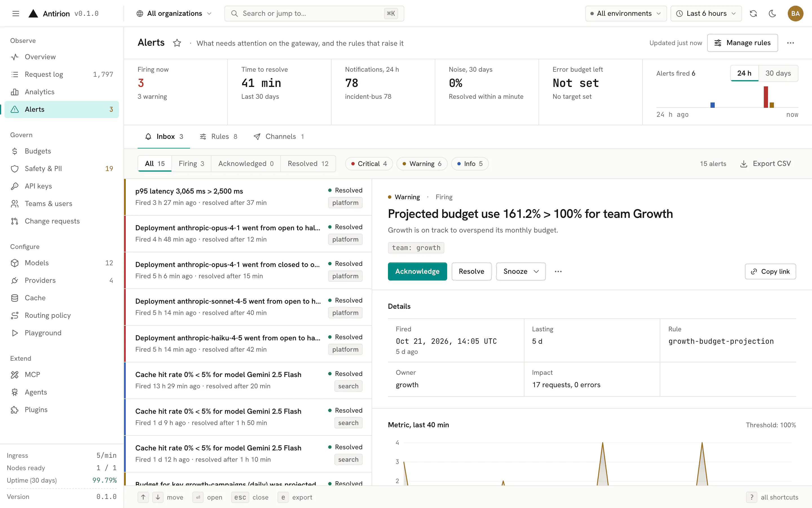Click the Search or jump to field
The height and width of the screenshot is (508, 812).
(x=314, y=14)
